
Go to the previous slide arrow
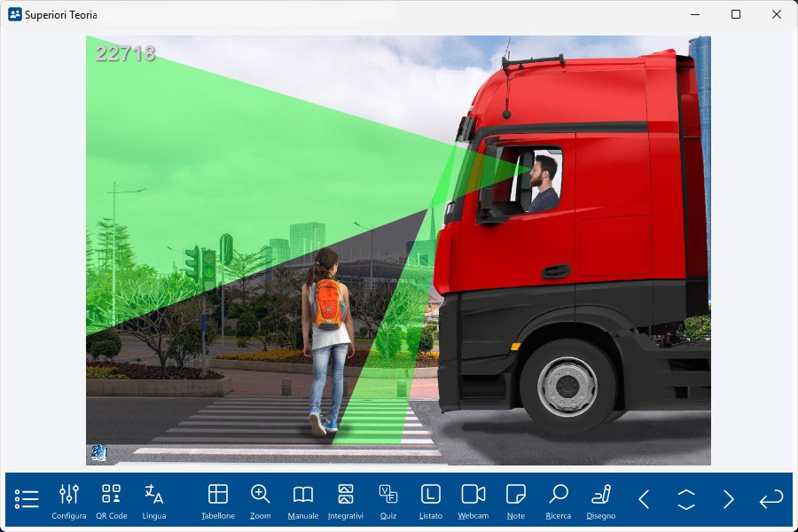(x=644, y=499)
